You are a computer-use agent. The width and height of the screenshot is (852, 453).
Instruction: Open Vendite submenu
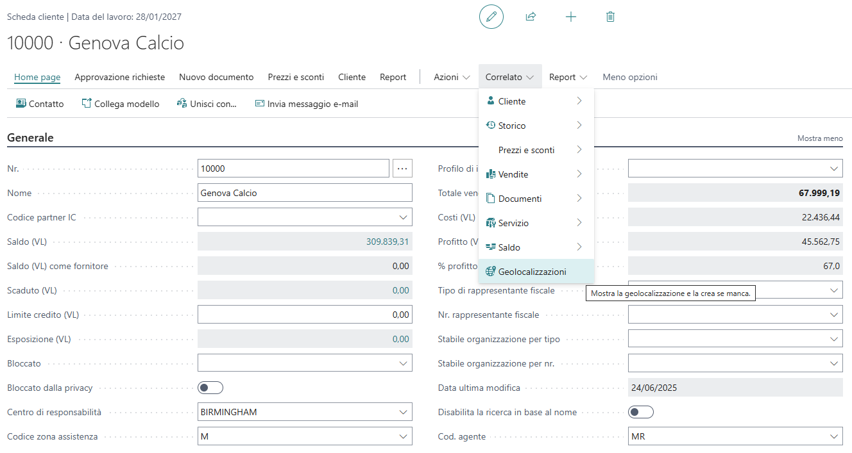coord(536,174)
